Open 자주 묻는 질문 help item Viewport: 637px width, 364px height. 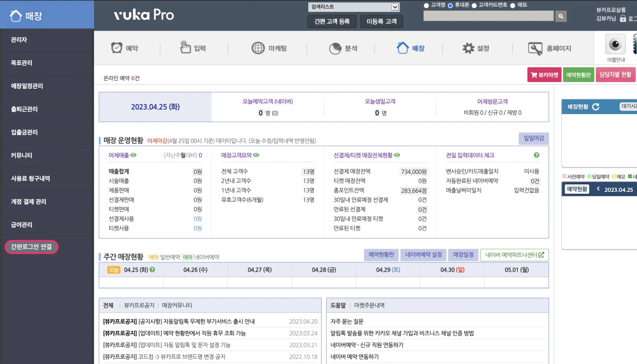347,322
